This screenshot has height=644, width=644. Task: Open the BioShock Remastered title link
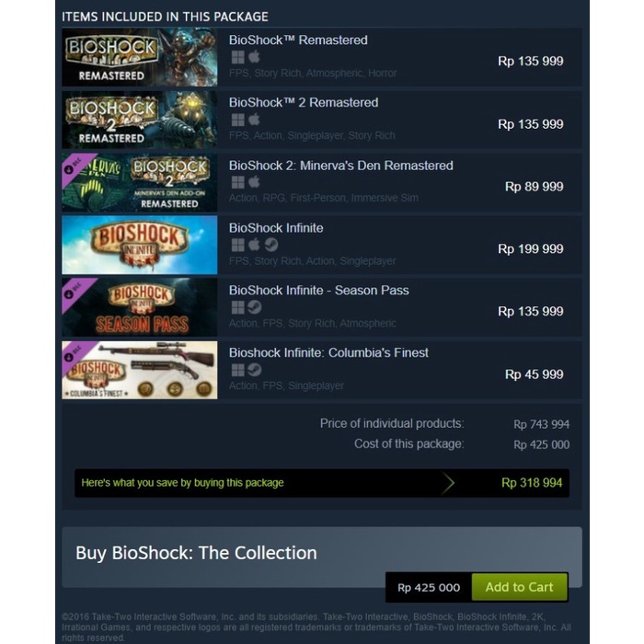[298, 40]
